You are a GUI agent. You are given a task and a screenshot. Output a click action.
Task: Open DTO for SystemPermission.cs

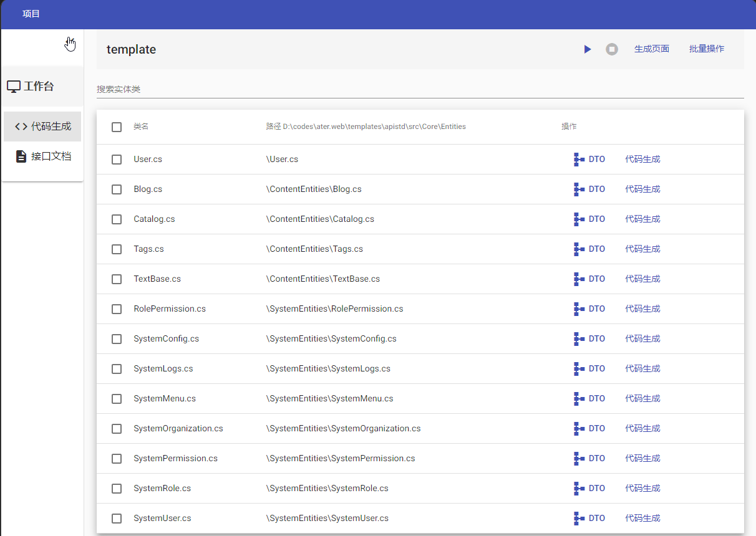tap(589, 459)
